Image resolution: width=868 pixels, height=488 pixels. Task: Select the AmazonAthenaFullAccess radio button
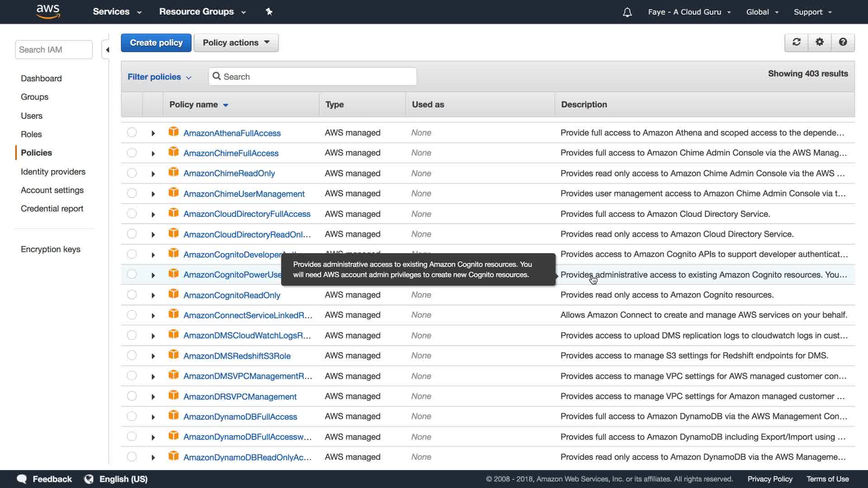132,132
